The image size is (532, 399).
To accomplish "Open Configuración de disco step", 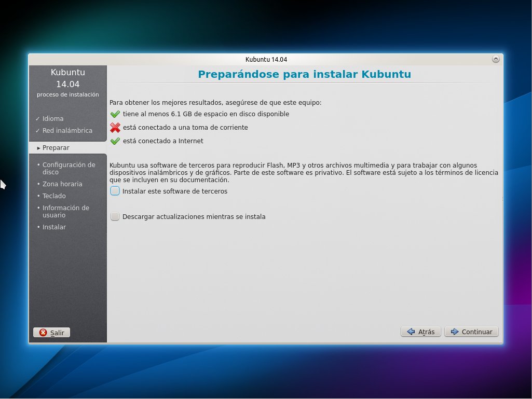I will pyautogui.click(x=69, y=168).
